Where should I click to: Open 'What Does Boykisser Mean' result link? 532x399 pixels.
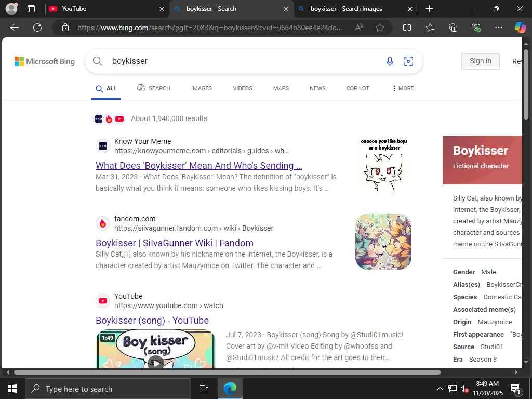click(x=199, y=166)
